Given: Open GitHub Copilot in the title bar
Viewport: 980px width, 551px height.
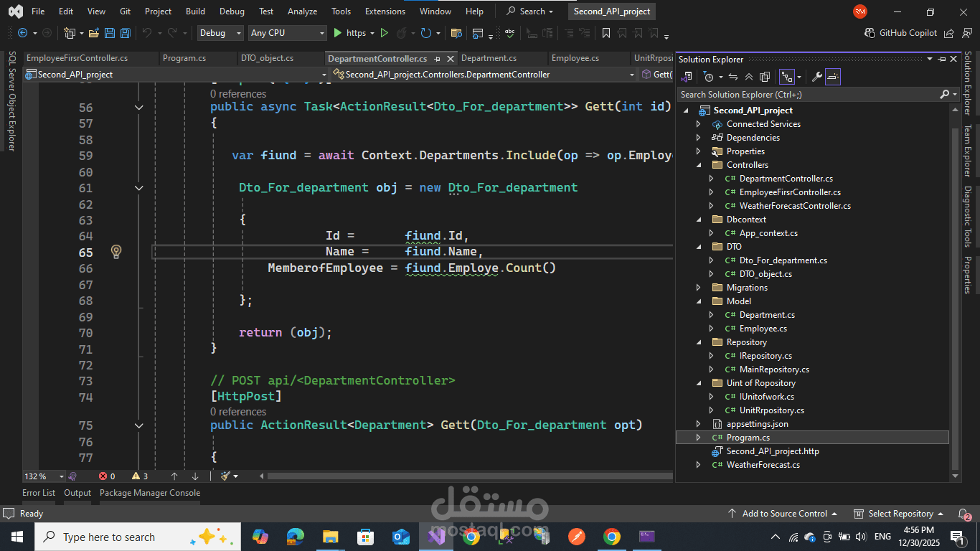Looking at the screenshot, I should click(x=901, y=33).
